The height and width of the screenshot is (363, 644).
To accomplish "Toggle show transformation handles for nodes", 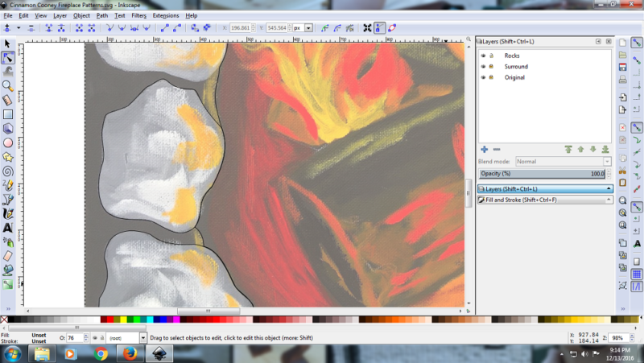I will pyautogui.click(x=367, y=28).
